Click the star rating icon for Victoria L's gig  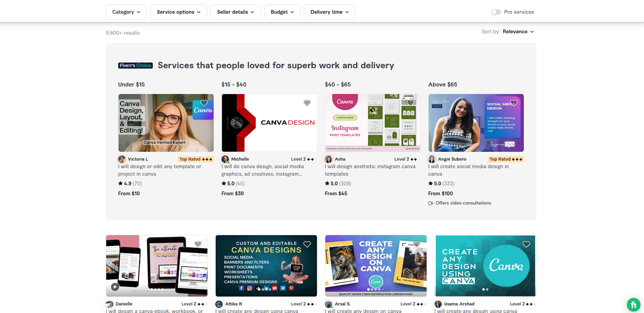[120, 183]
